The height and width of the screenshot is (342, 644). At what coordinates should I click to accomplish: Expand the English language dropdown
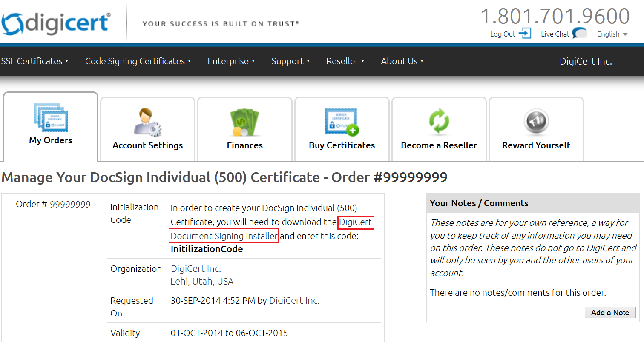coord(612,34)
